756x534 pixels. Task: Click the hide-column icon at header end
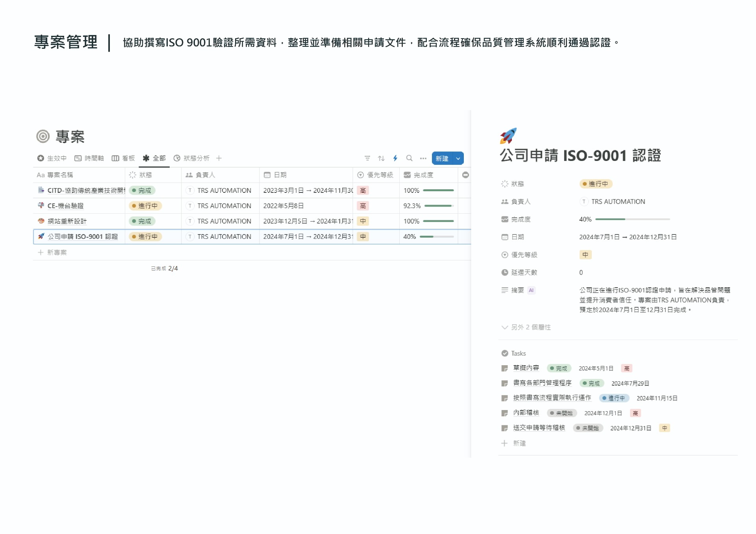(465, 175)
